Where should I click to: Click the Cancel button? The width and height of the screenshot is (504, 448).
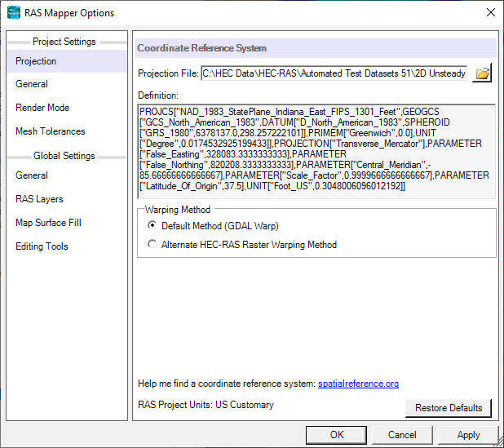coord(402,435)
